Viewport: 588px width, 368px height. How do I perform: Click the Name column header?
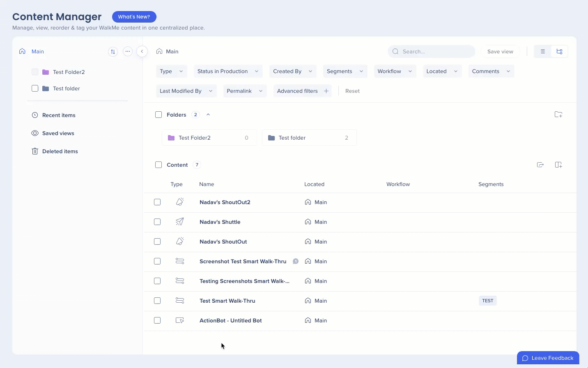(x=207, y=184)
